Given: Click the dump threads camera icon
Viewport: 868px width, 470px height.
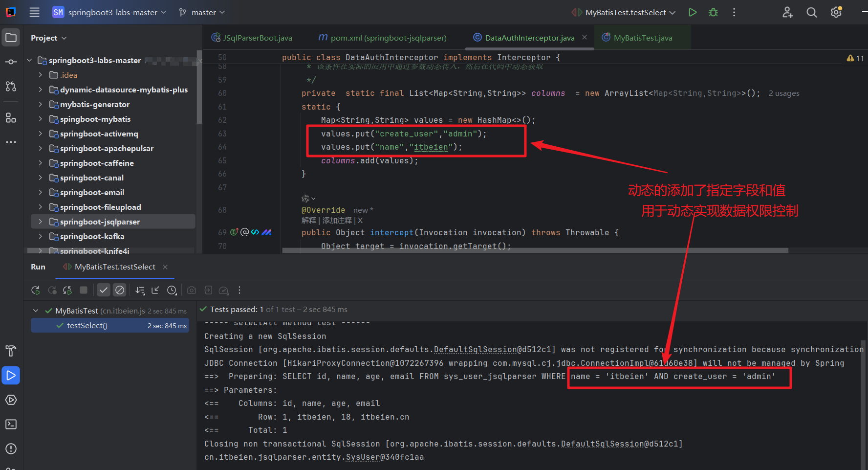Looking at the screenshot, I should click(192, 290).
